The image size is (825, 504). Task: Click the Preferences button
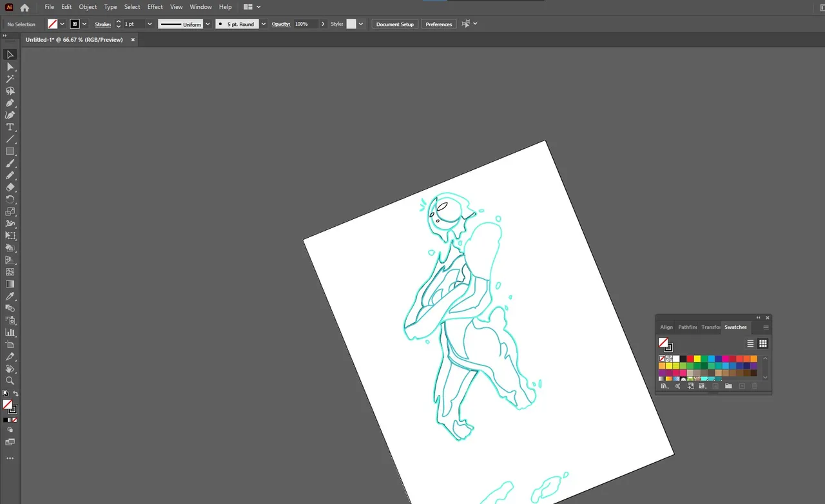click(x=438, y=24)
